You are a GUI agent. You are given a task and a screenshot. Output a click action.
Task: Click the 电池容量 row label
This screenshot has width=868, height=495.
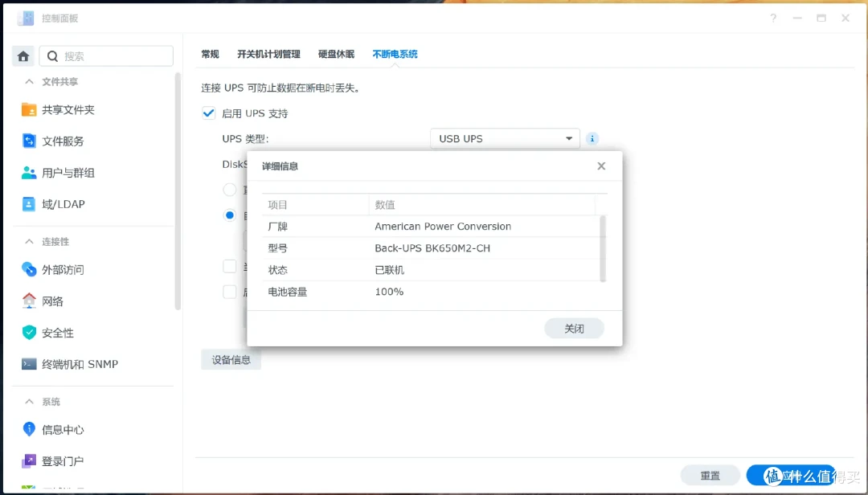coord(287,292)
